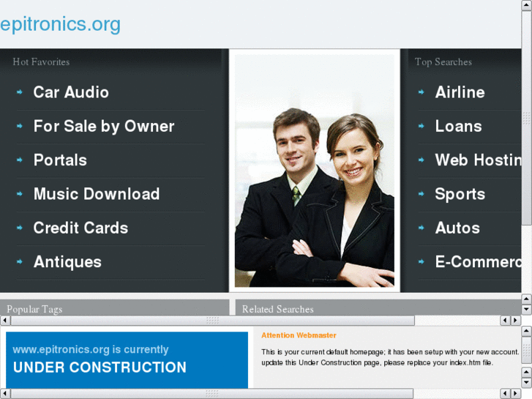The height and width of the screenshot is (399, 532).
Task: Click the arrow bullet beside Credit Cards
Action: (20, 228)
